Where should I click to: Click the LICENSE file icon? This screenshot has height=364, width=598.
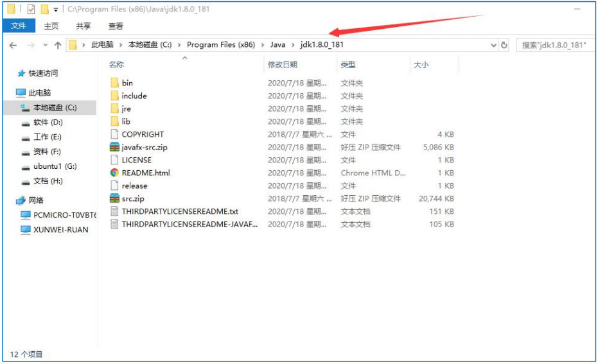(x=114, y=160)
